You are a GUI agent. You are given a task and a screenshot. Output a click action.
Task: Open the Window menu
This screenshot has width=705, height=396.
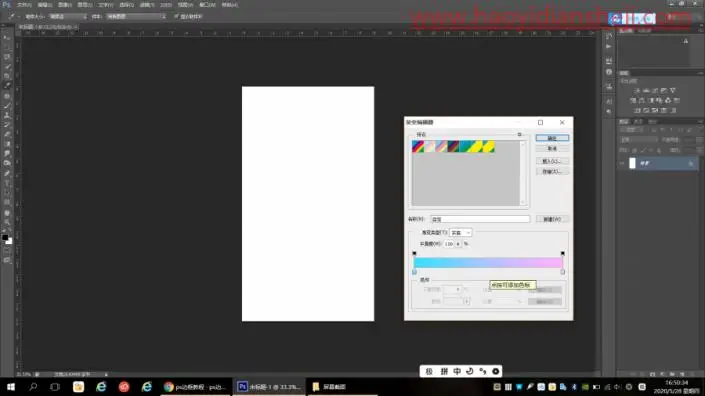tap(207, 5)
